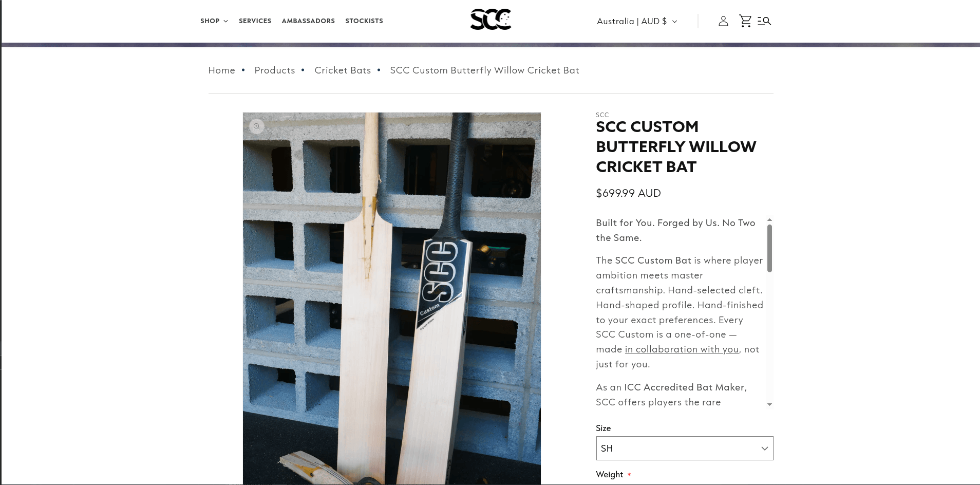
Task: Open the Size dropdown showing SH
Action: (684, 449)
